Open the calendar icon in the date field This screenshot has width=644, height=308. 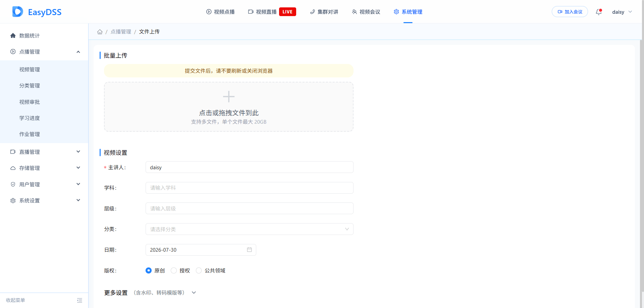(250, 250)
